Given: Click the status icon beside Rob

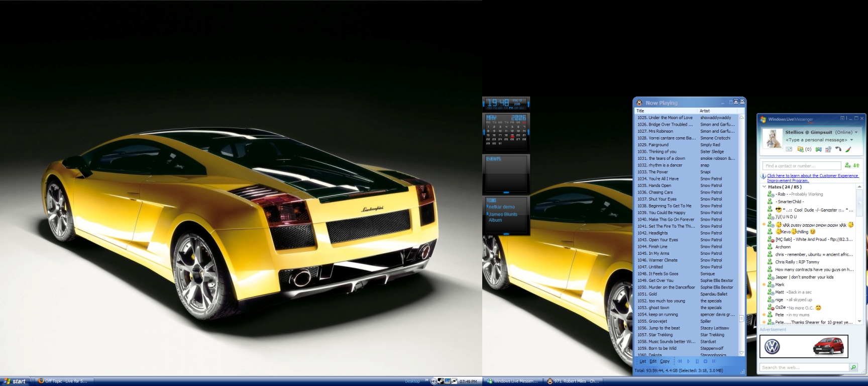Looking at the screenshot, I should 770,194.
